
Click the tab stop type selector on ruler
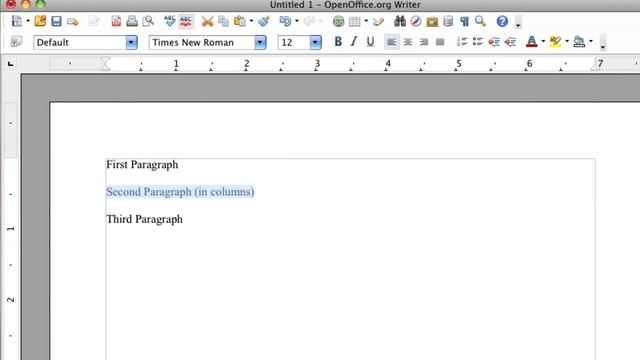[10, 64]
